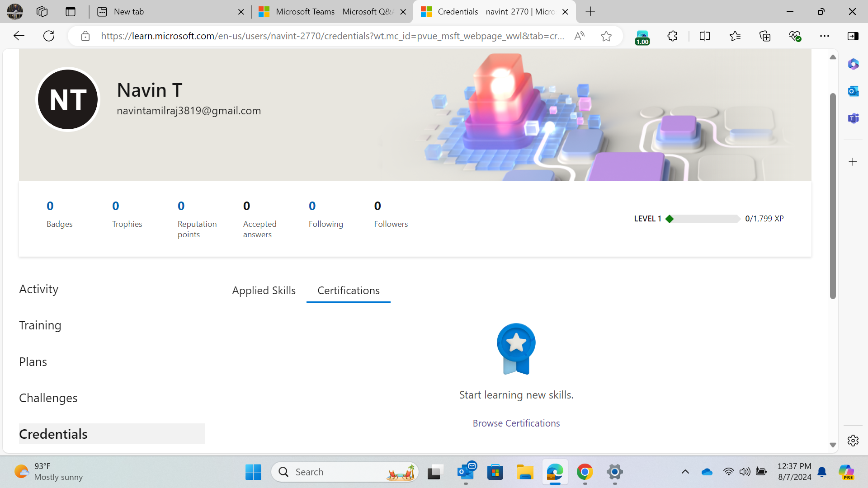Toggle the Edge sidebar visibility button

853,36
